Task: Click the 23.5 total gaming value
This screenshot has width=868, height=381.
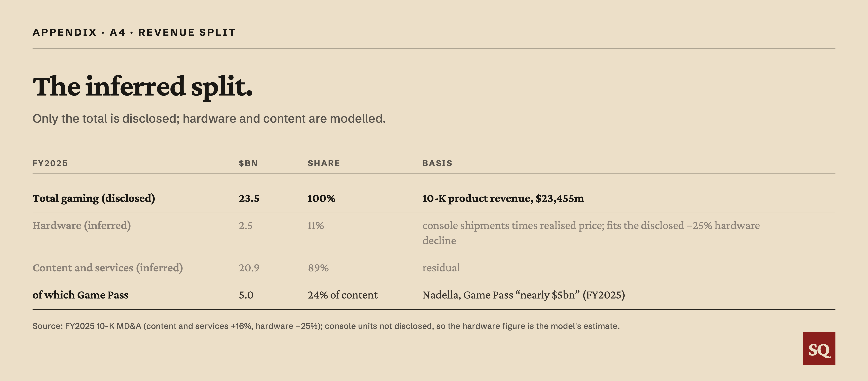Action: coord(249,198)
